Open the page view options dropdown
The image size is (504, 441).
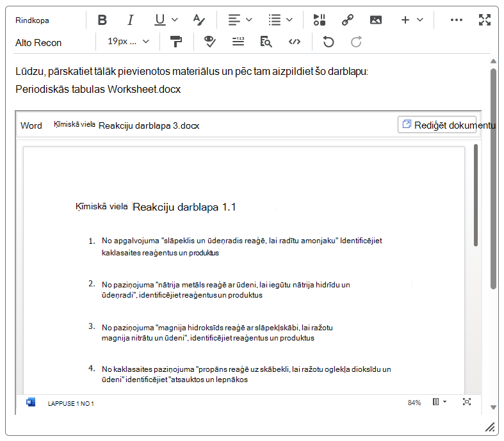coord(439,402)
